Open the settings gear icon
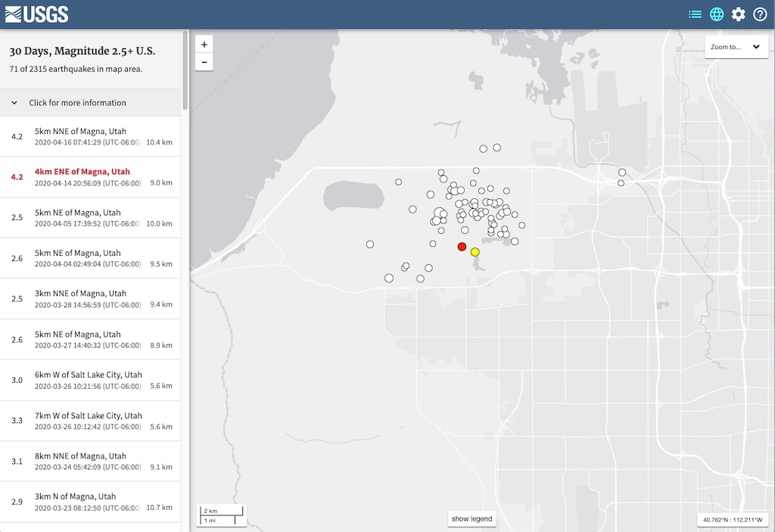This screenshot has height=532, width=775. 739,14
